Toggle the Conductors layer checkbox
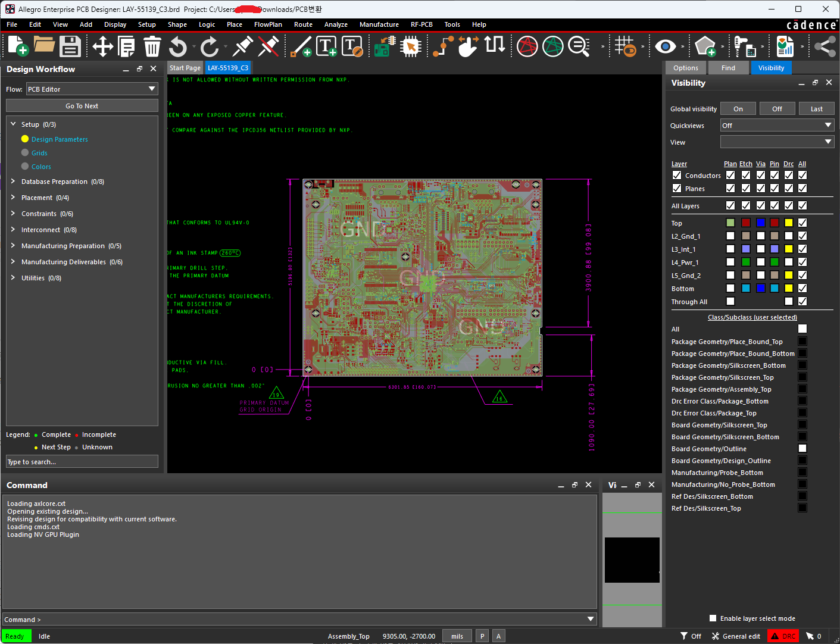The width and height of the screenshot is (840, 644). click(x=677, y=175)
